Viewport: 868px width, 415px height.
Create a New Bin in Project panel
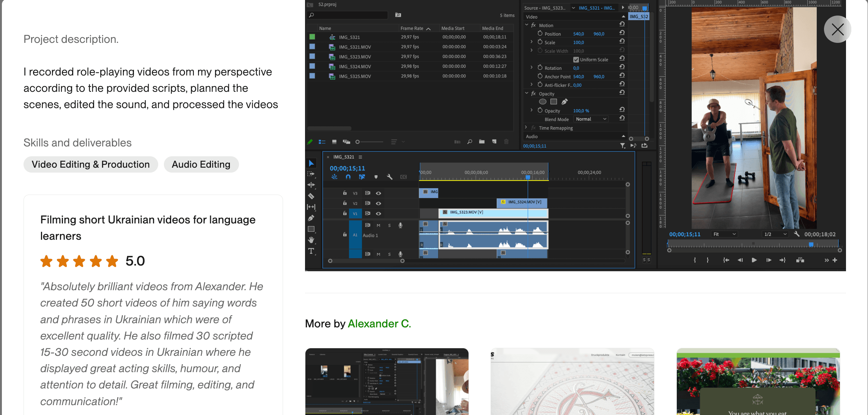coord(482,142)
